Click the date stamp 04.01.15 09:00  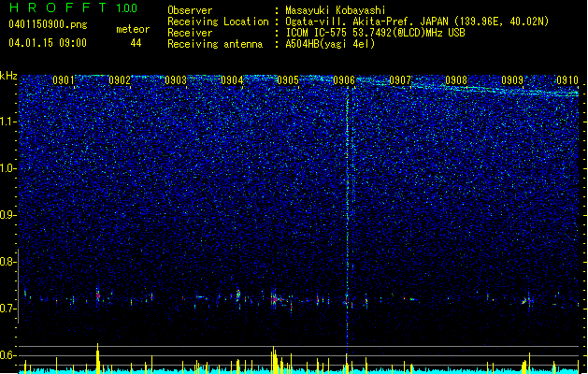[x=48, y=42]
